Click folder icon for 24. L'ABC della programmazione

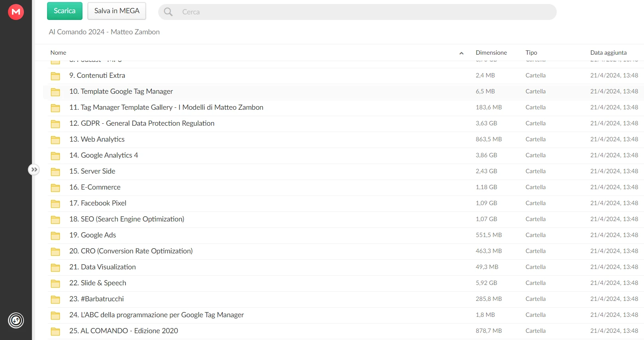[x=55, y=315]
